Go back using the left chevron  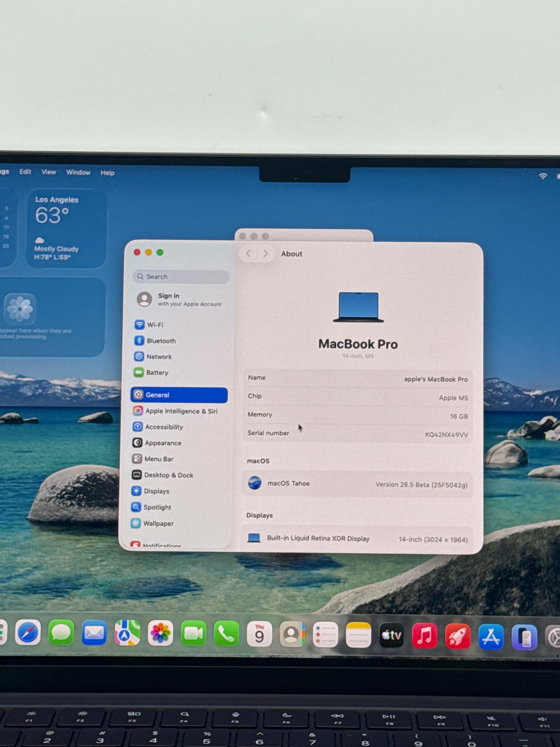point(248,254)
